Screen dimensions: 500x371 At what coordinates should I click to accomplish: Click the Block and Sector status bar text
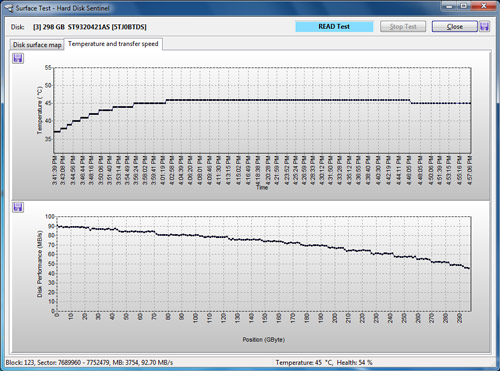coord(89,362)
